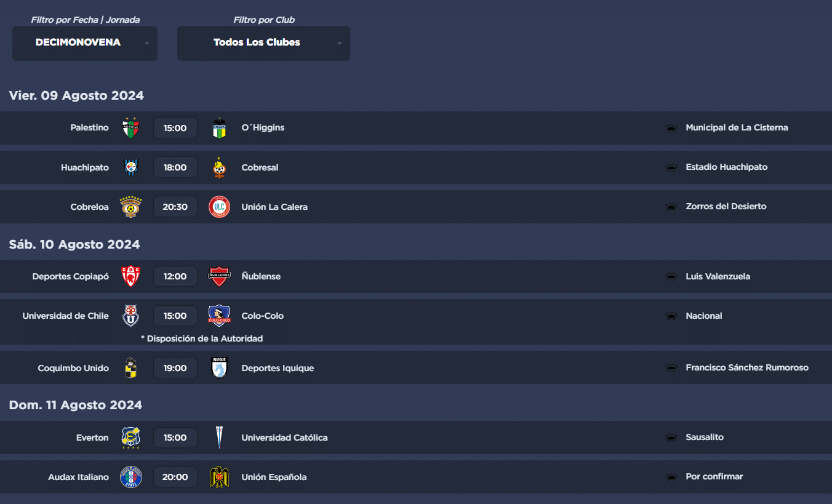Click the Colo-Colo club crest
Image resolution: width=832 pixels, height=504 pixels.
219,316
